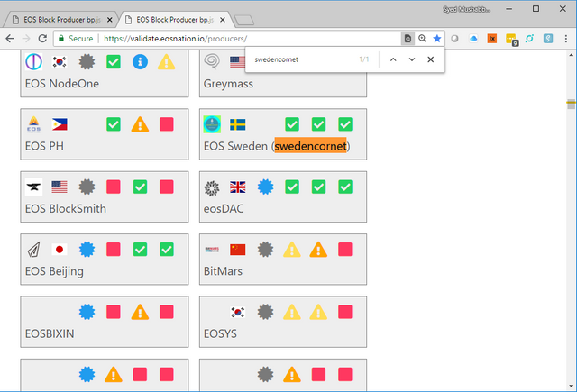Viewport: 577px width, 392px height.
Task: Close the find bar
Action: tap(431, 59)
